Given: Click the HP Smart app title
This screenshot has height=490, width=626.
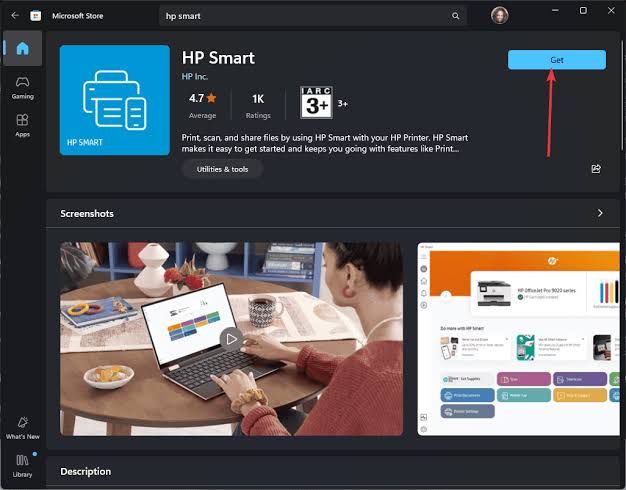Looking at the screenshot, I should click(218, 58).
